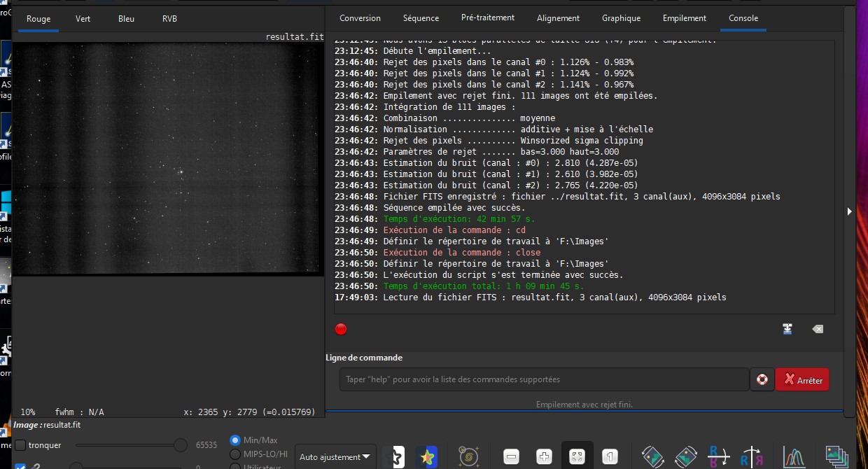Select the Console tab
The image size is (868, 469).
743,18
